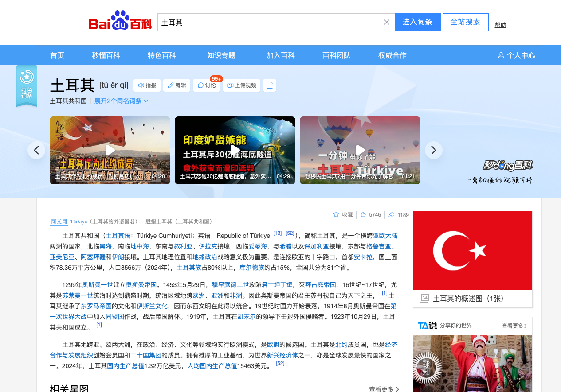Open the 二十国集团 link
The image size is (561, 392).
pyautogui.click(x=146, y=355)
